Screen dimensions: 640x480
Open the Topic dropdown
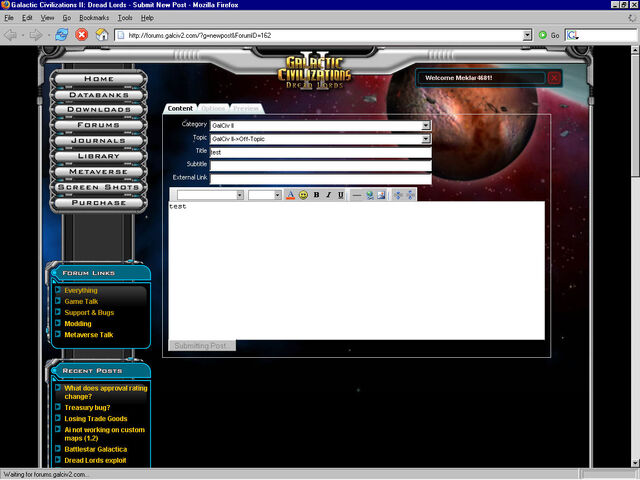tap(426, 139)
